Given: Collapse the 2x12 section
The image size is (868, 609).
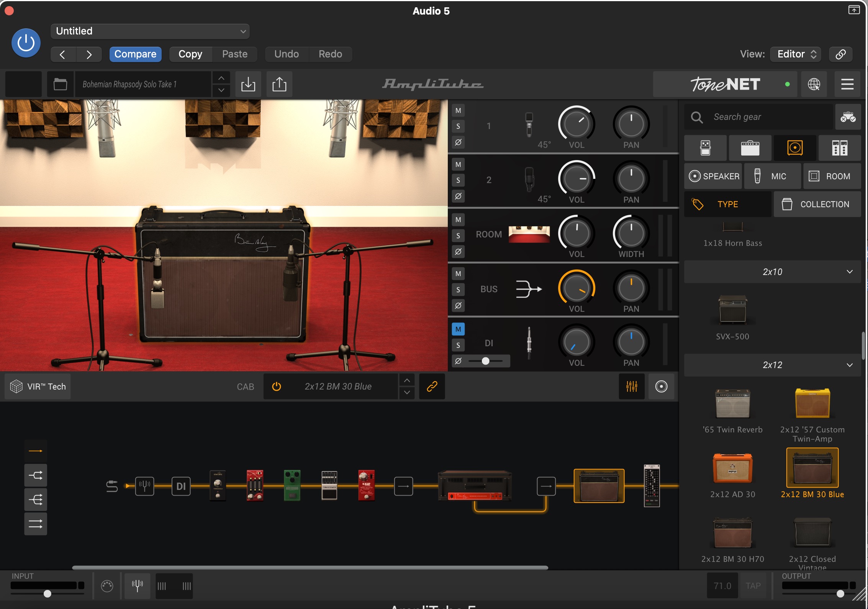Looking at the screenshot, I should (773, 365).
